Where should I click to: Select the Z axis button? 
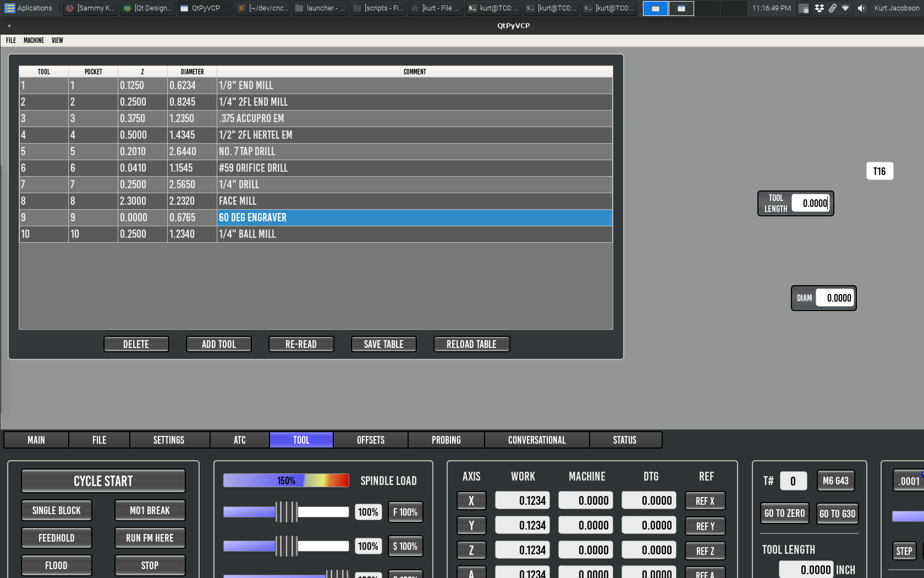(471, 550)
